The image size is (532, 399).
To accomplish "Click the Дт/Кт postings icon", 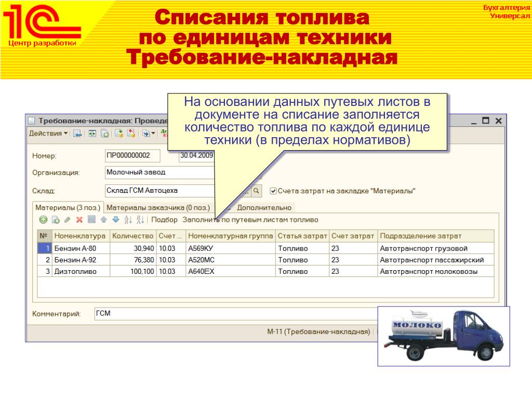I will pyautogui.click(x=164, y=134).
